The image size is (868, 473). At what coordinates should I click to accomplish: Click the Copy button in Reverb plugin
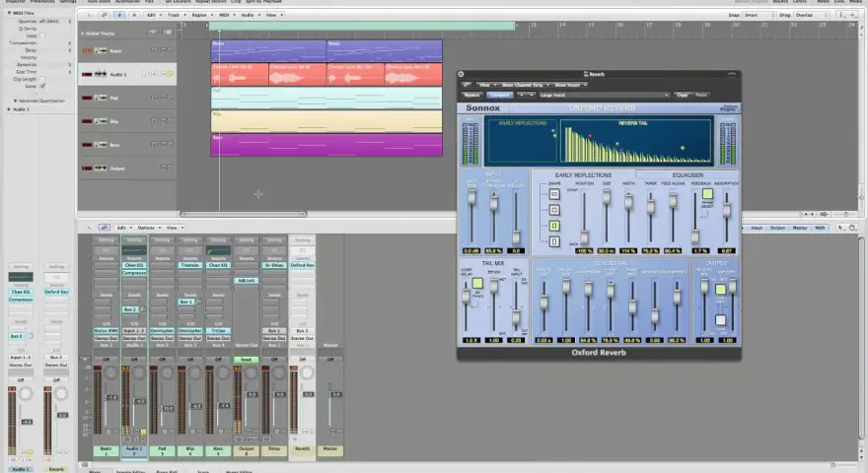682,96
